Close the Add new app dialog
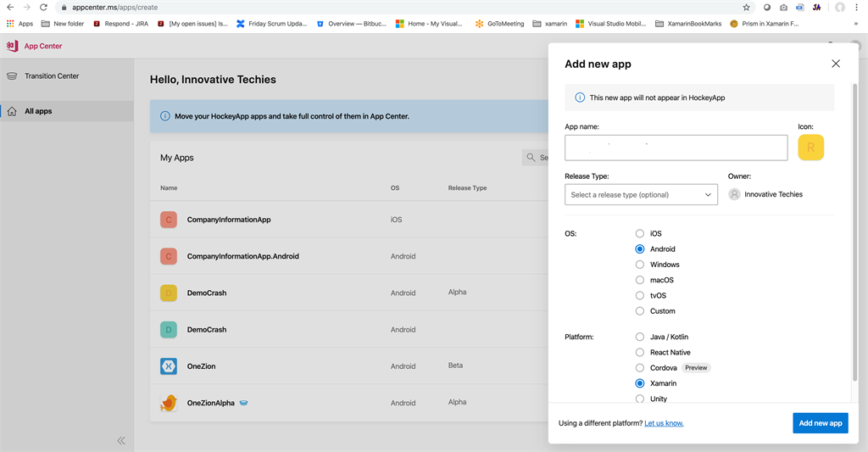 [x=835, y=64]
